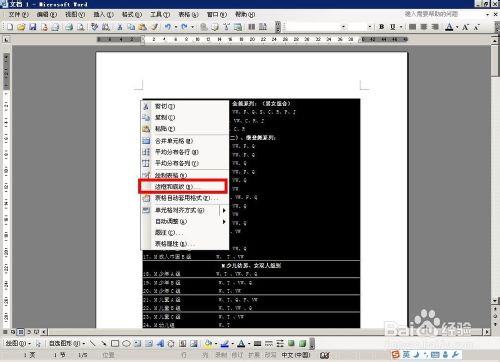The image size is (500, 362).
Task: Click the Line Color pen swatch
Action: 225,343
